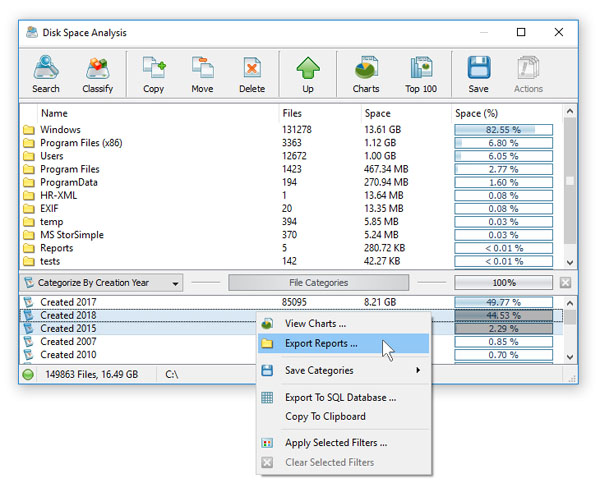Click the 8.21 GB value
The height and width of the screenshot is (483, 600).
[380, 302]
